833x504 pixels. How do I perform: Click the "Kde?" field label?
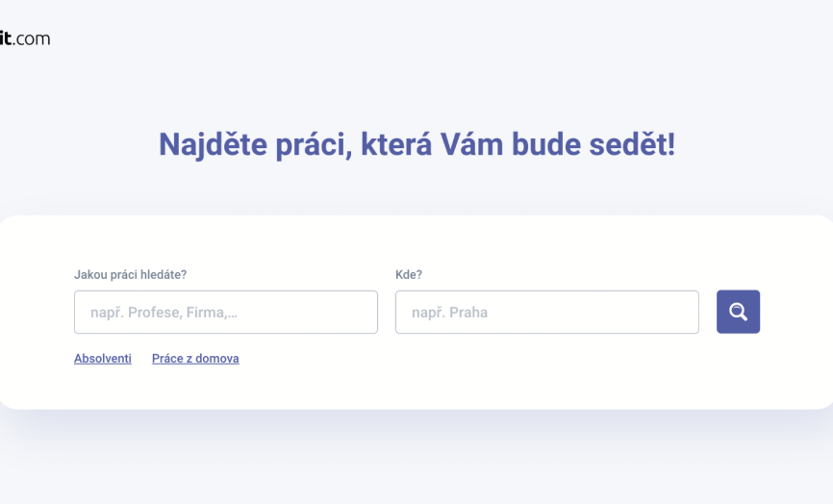[409, 274]
